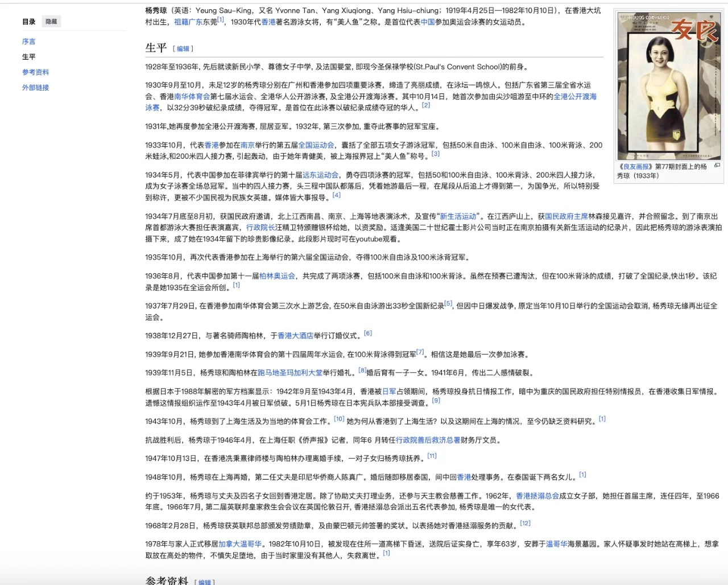Open 香港 link in the intro paragraph
This screenshot has width=728, height=585.
tap(268, 22)
